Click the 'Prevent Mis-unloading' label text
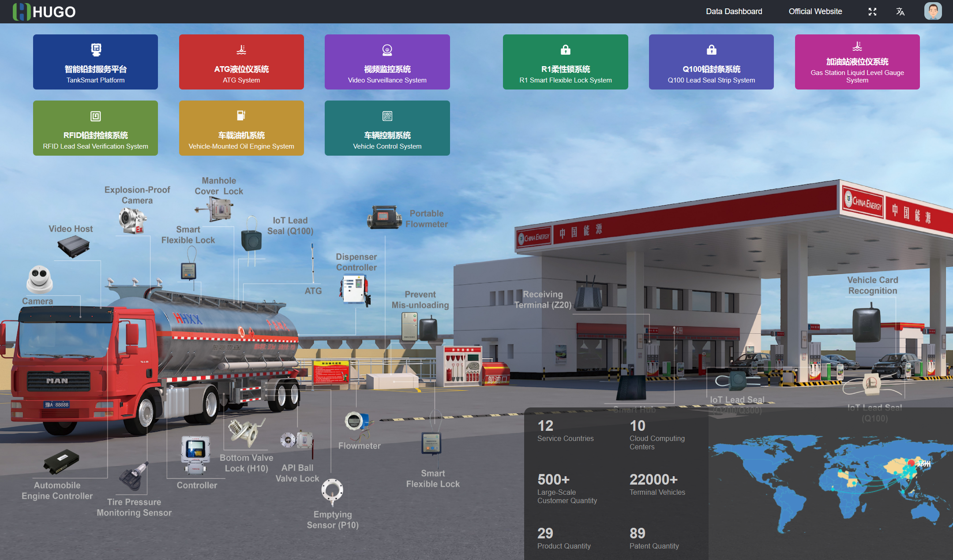 pos(420,299)
